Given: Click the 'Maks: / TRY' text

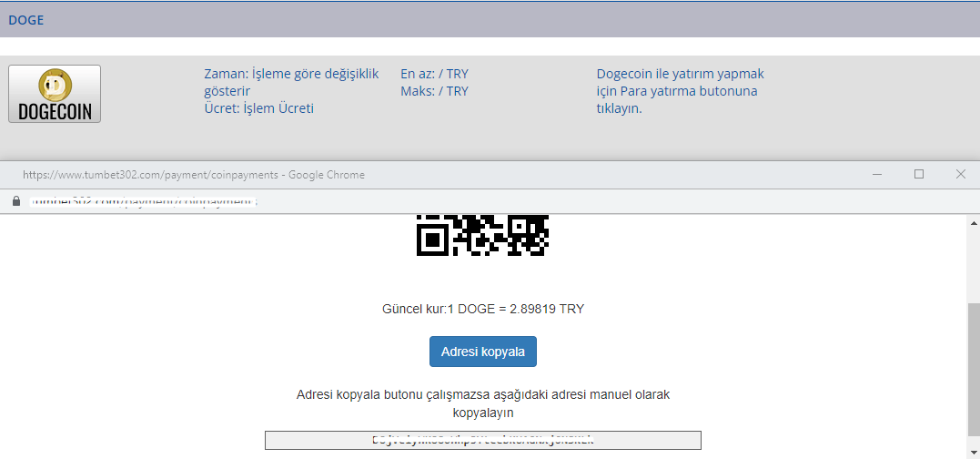Looking at the screenshot, I should pyautogui.click(x=434, y=91).
